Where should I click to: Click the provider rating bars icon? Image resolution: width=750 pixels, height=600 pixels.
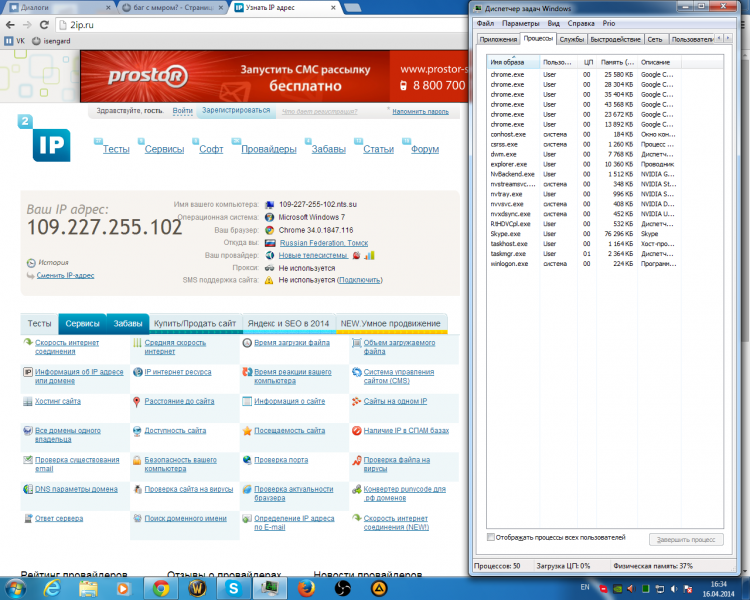369,256
